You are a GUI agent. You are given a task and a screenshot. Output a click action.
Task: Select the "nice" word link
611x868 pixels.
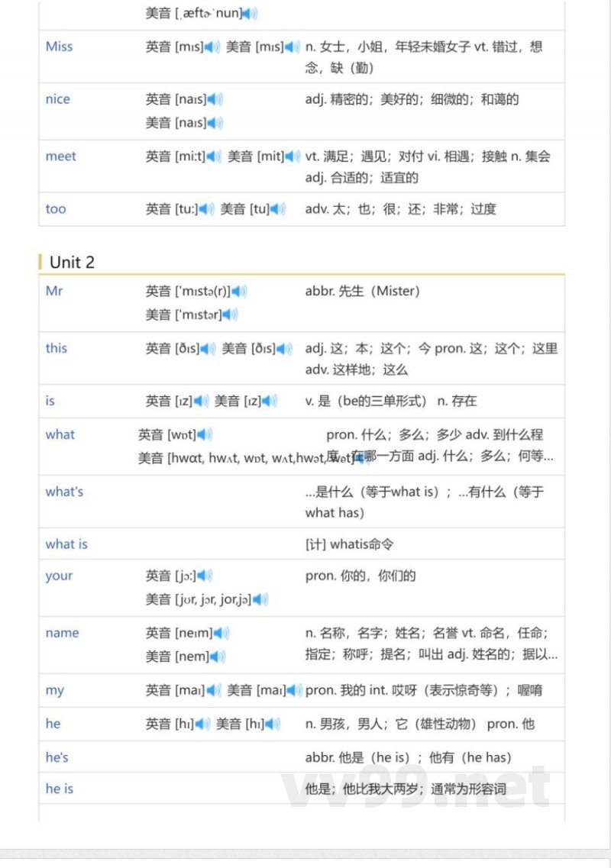pos(57,99)
